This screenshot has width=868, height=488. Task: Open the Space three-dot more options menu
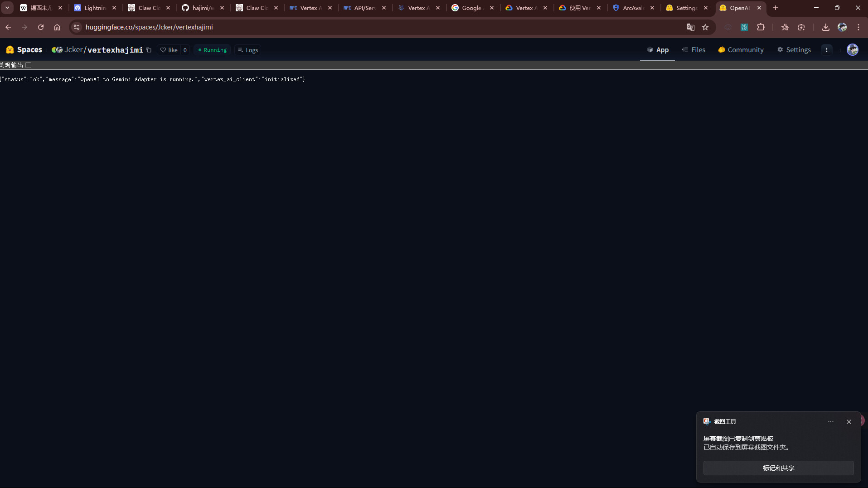click(826, 50)
